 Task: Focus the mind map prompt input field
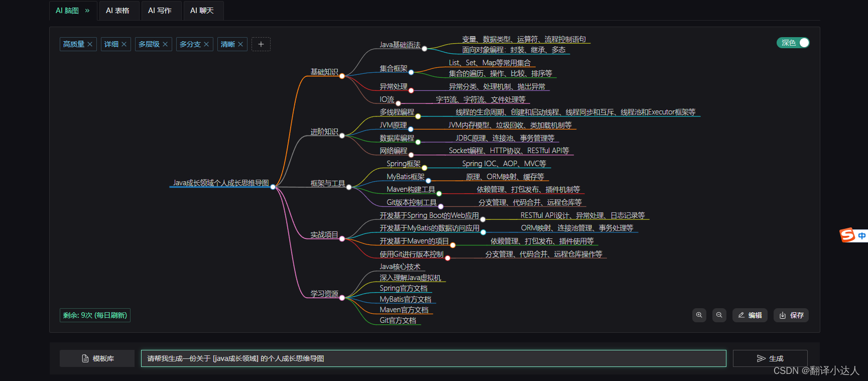point(433,358)
